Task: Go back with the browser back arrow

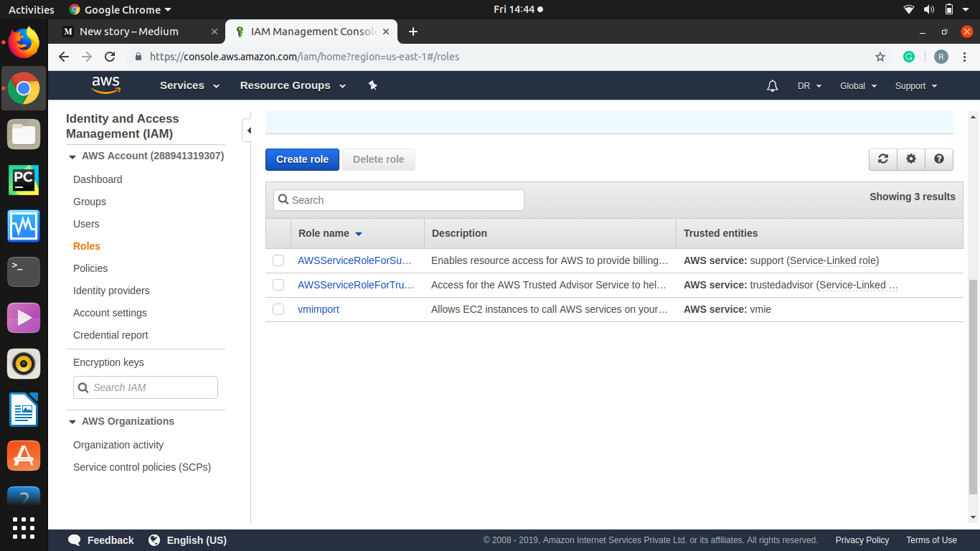Action: tap(64, 57)
